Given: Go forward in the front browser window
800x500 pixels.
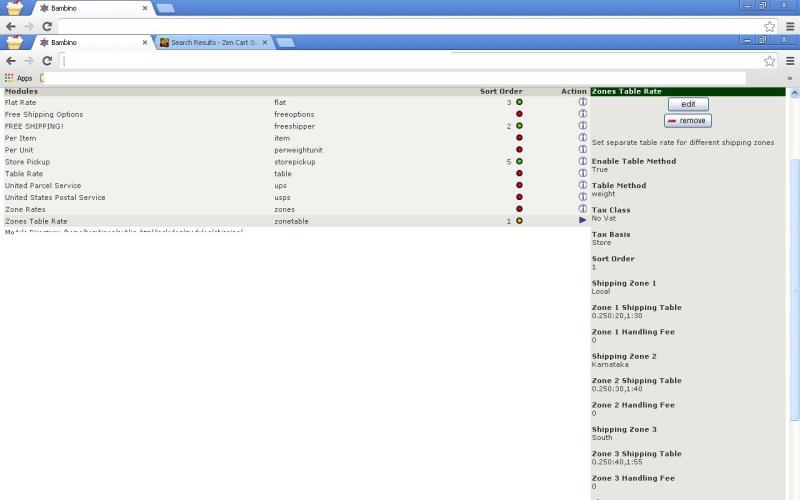Looking at the screenshot, I should (x=29, y=61).
